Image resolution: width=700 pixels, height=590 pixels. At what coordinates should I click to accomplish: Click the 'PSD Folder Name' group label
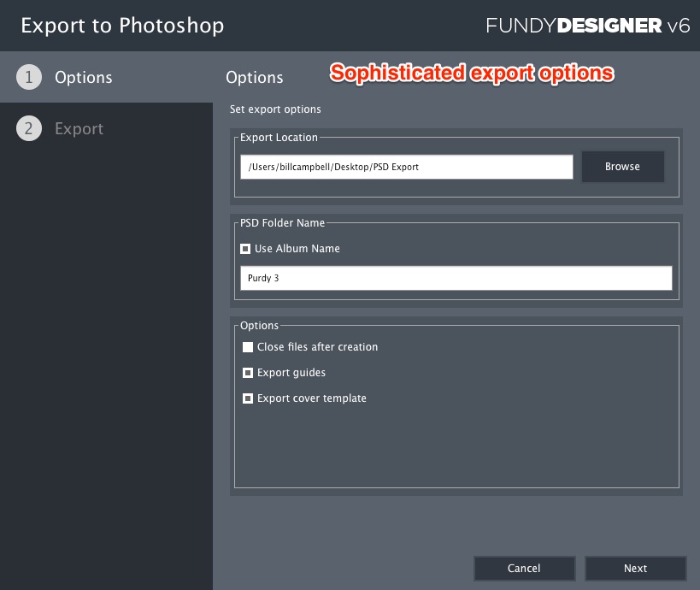click(283, 223)
